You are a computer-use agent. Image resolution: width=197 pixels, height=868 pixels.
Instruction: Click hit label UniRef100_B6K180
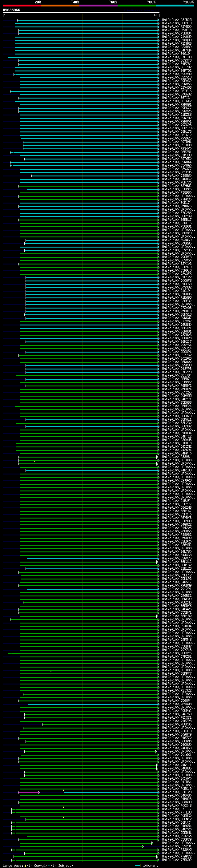(176, 616)
